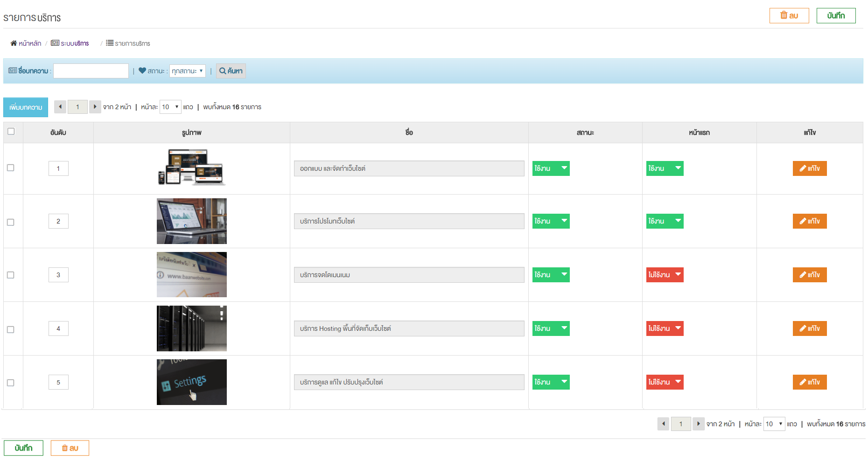Toggle the select-all header checkbox

point(11,131)
